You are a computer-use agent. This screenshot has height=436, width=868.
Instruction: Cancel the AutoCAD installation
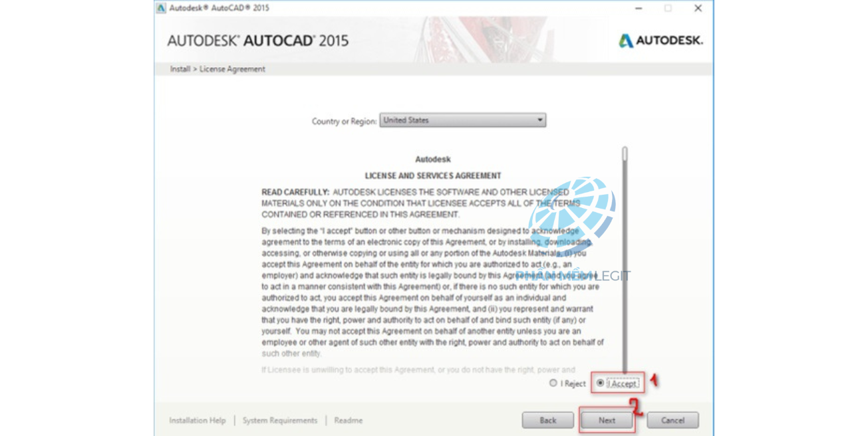point(672,420)
